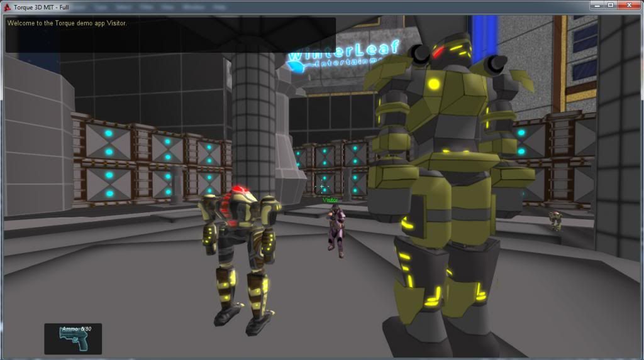Close the Torque 3D window
Screen dimensions: 644x360
pyautogui.click(x=630, y=6)
